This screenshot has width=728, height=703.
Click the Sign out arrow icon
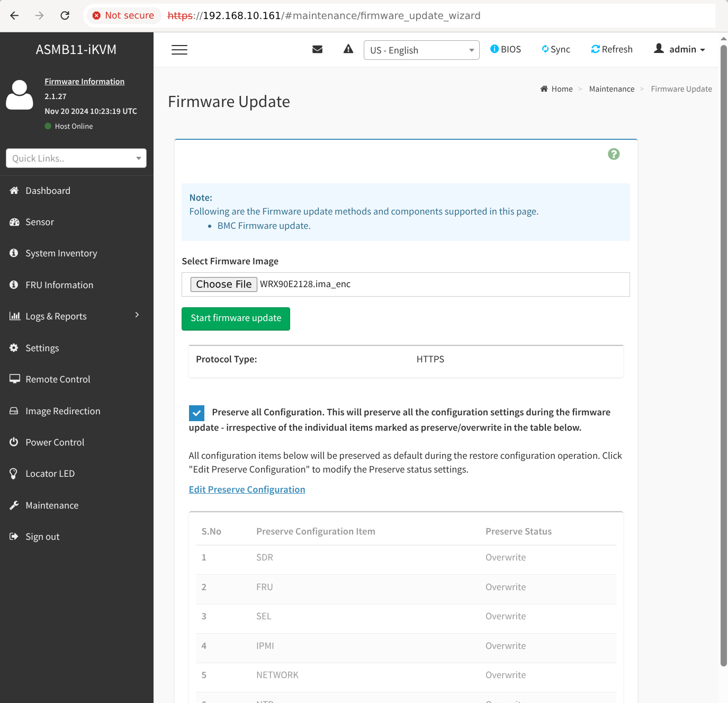tap(14, 536)
